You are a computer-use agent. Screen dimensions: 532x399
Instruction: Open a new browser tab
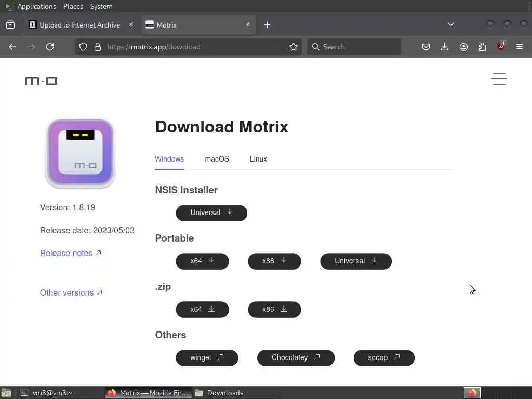tap(268, 25)
